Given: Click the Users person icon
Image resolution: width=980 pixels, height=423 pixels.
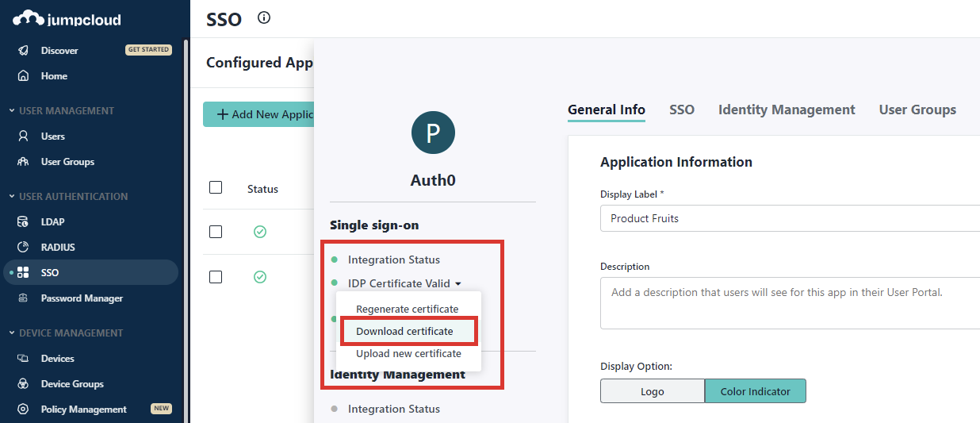Looking at the screenshot, I should point(24,137).
